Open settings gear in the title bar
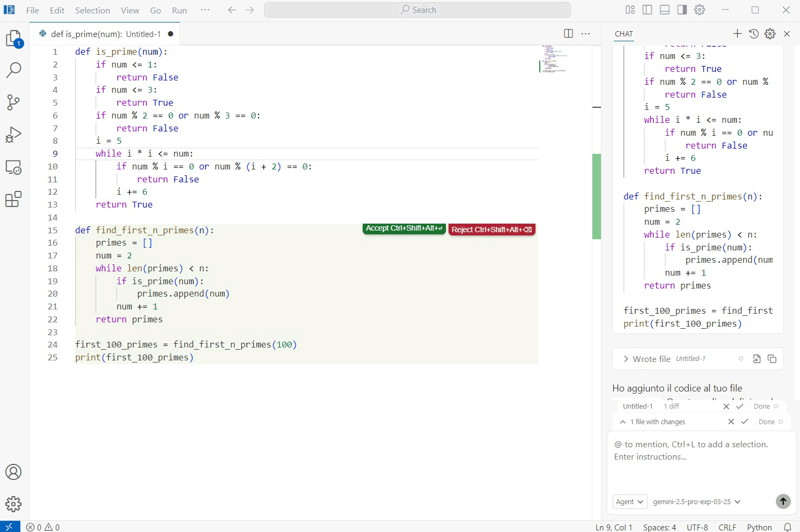 coord(700,10)
